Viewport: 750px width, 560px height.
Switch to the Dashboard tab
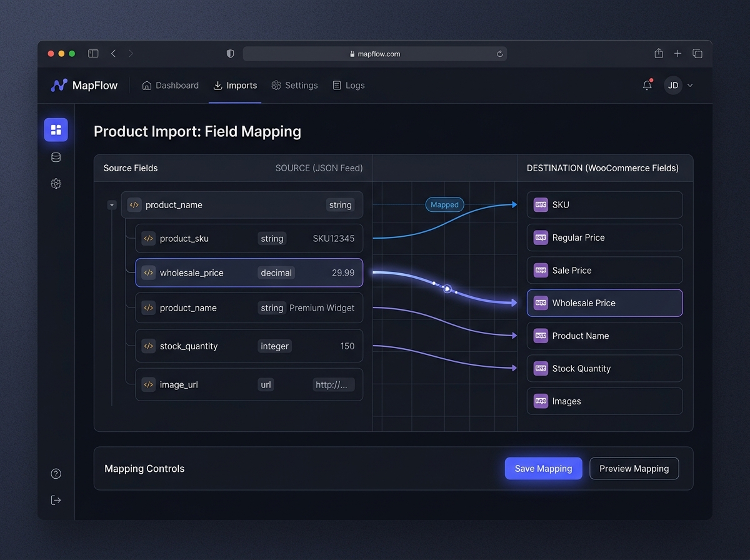point(171,86)
